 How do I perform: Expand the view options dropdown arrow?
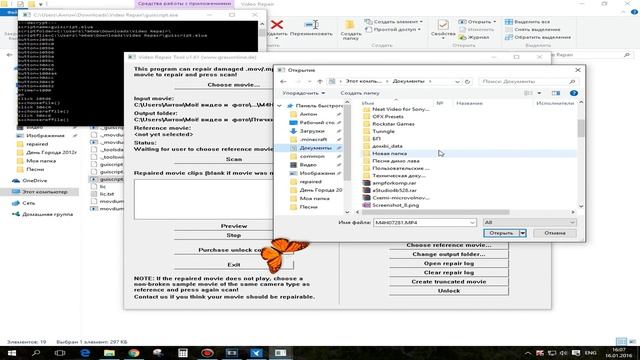539,93
